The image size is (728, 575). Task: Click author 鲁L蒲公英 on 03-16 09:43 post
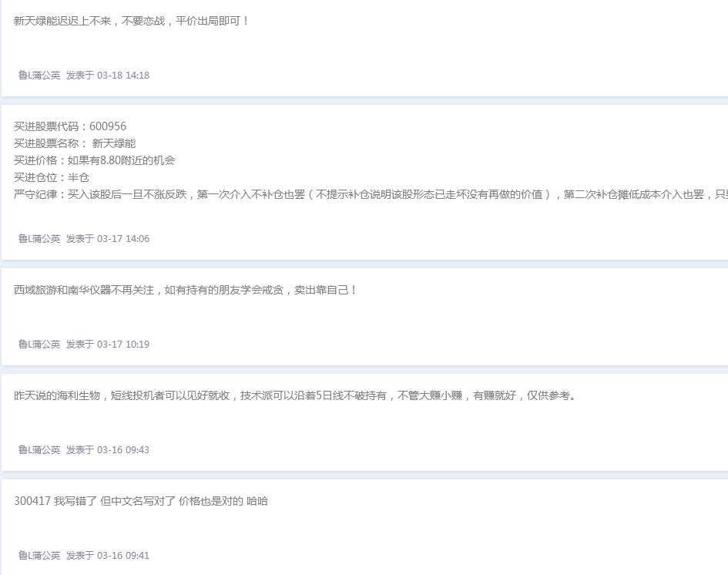coord(39,449)
